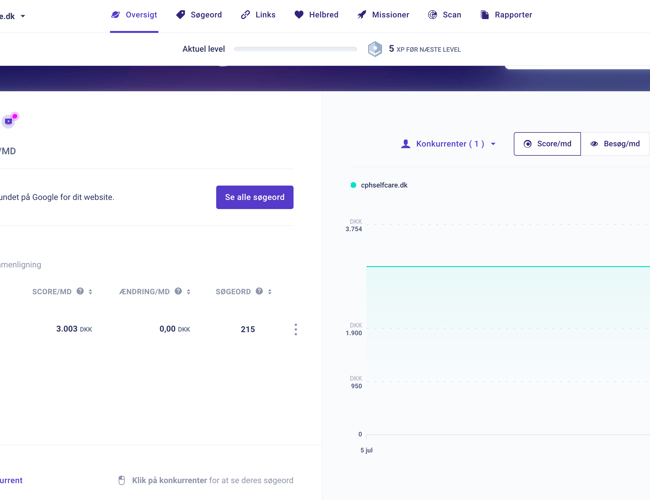Image resolution: width=650 pixels, height=500 pixels.
Task: Expand the Konkurrenter ( 1 ) dropdown
Action: [449, 144]
